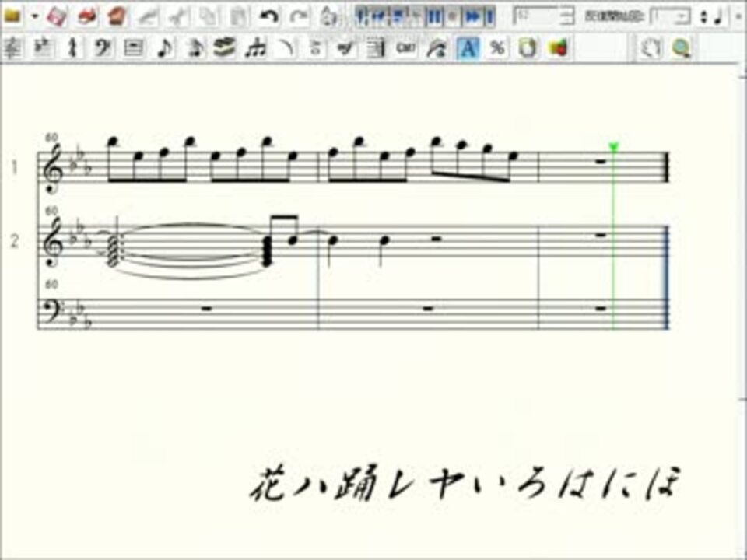Print the score with printer icon
747x560 pixels.
87,16
